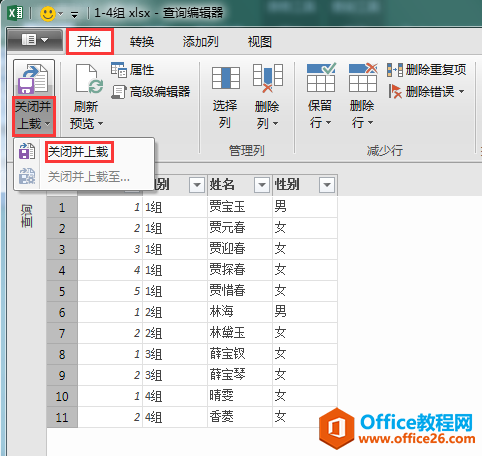Expand the 删除错误 dropdown arrow
482x456 pixels.
click(x=462, y=91)
